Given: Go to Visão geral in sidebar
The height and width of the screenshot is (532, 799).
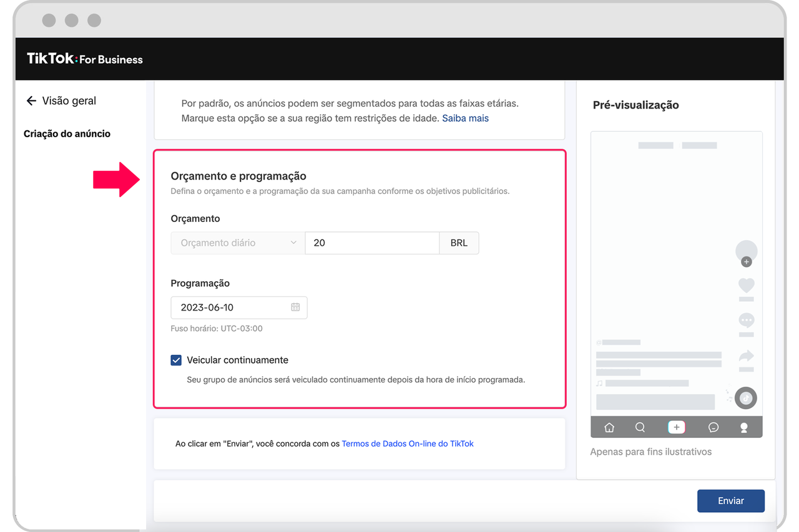Looking at the screenshot, I should pos(69,101).
